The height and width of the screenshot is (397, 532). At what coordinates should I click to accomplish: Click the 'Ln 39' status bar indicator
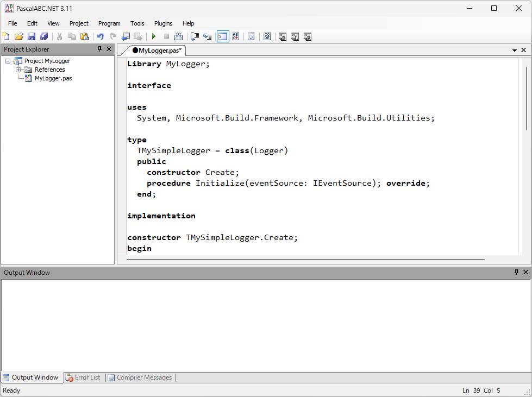click(471, 390)
